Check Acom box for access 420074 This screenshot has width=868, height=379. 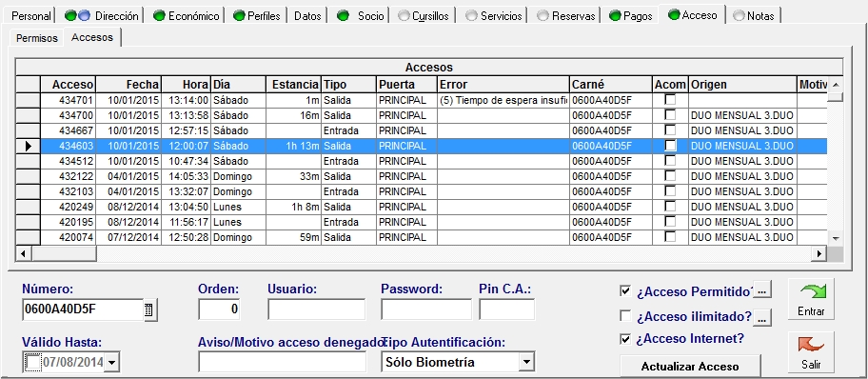point(670,237)
